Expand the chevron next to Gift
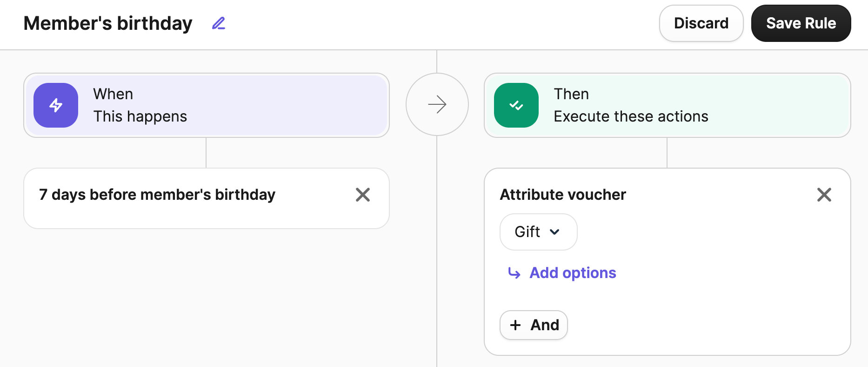 tap(554, 232)
